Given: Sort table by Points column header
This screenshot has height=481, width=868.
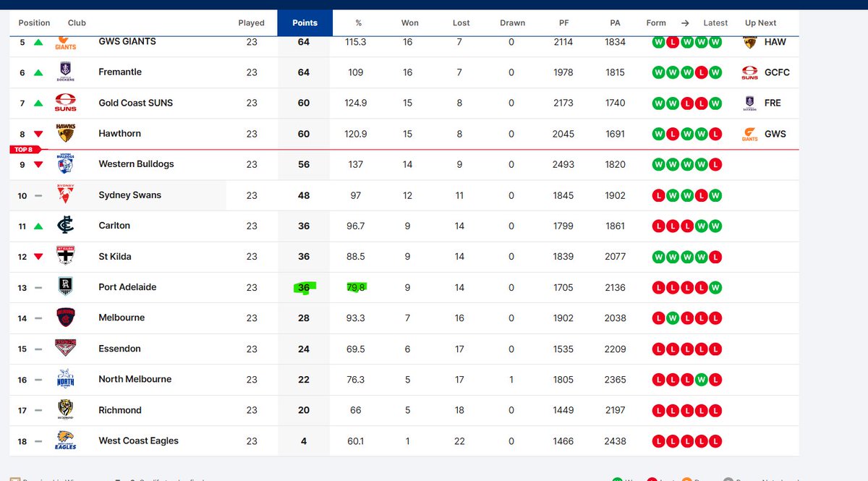Looking at the screenshot, I should point(305,22).
